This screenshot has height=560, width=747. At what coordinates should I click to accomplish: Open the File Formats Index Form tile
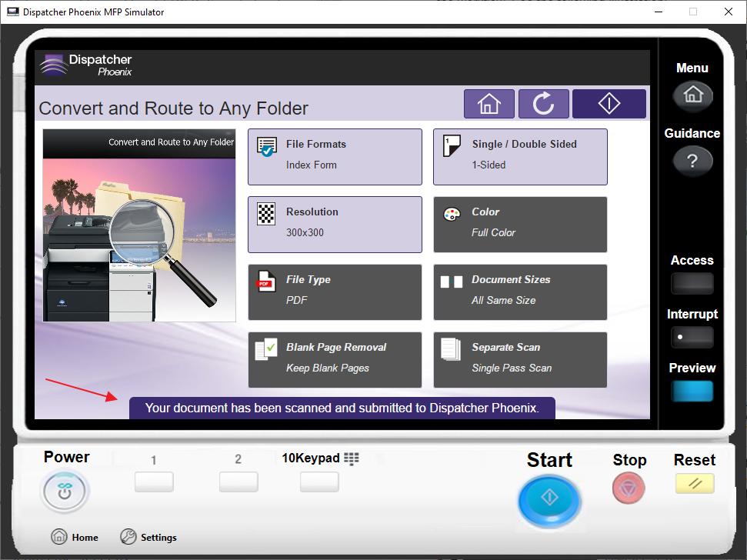[x=335, y=157]
